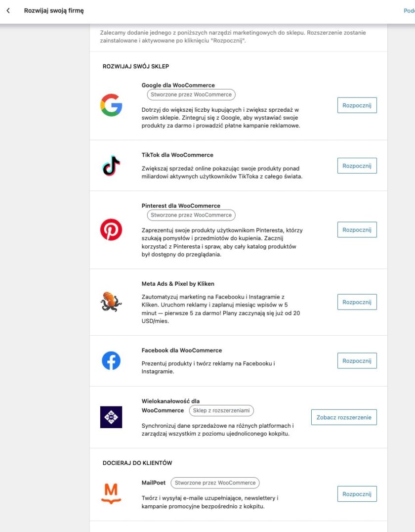Viewport: 415px width, 532px height.
Task: Click Stworzone przez WooCommerce badge under Pinterest
Action: [190, 215]
